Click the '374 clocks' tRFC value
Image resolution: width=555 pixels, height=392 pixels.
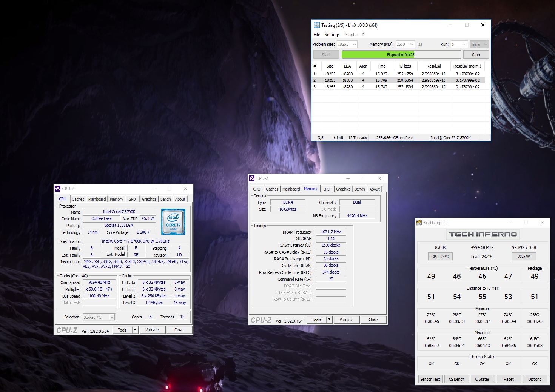[331, 272]
